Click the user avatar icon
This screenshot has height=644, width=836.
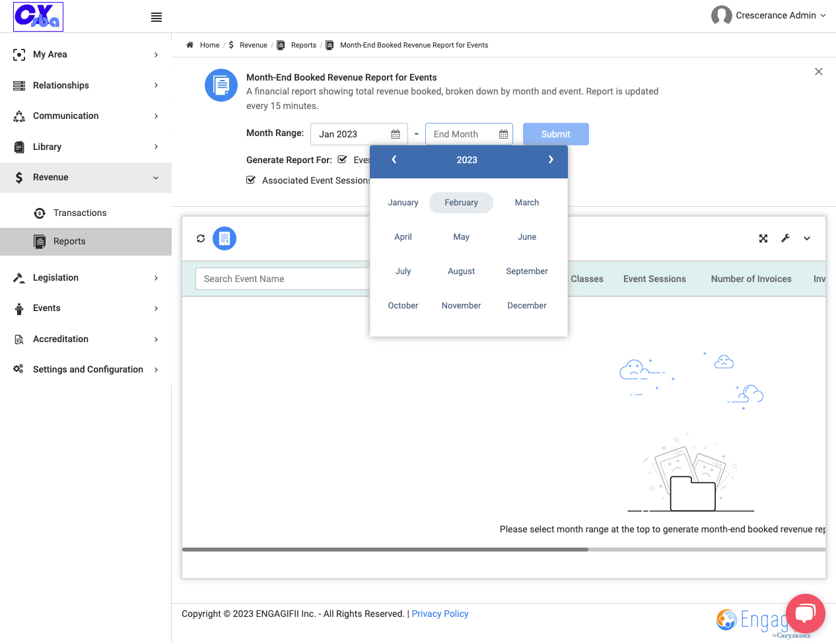pos(721,15)
